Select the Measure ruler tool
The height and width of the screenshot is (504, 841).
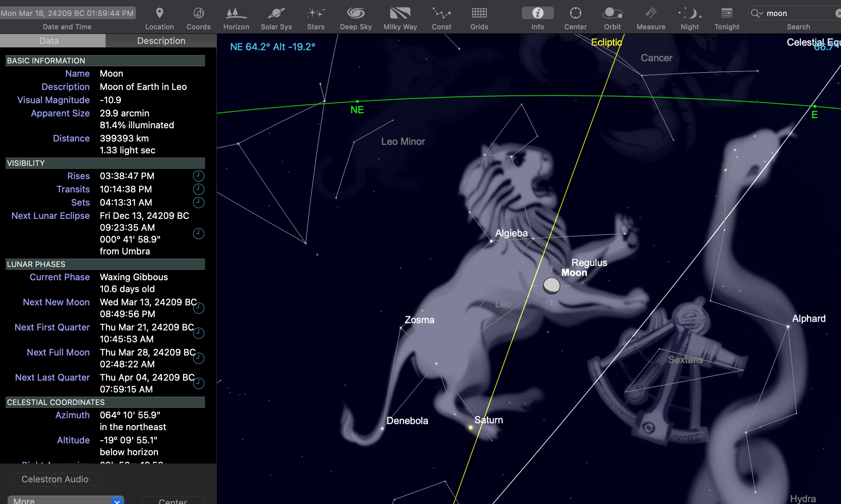(x=651, y=13)
